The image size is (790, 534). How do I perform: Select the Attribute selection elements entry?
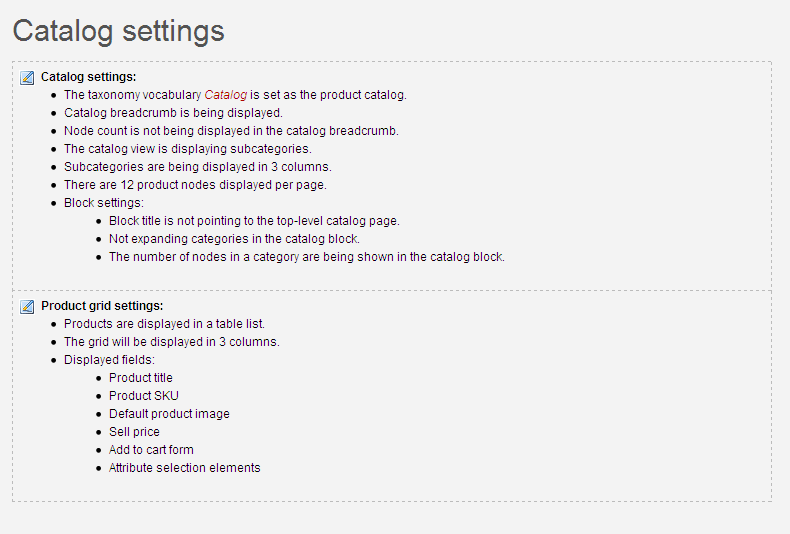(185, 468)
